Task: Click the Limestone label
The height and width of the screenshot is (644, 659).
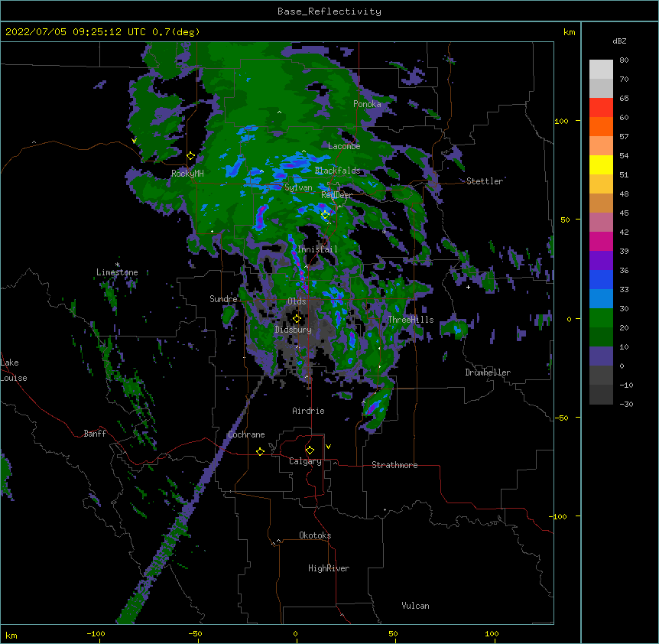Action: click(x=117, y=272)
